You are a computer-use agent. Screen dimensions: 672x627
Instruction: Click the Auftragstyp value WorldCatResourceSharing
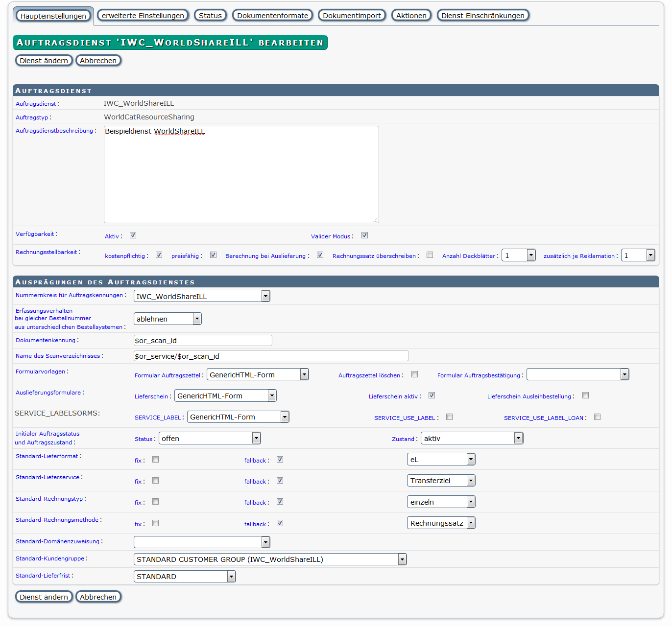click(x=149, y=117)
